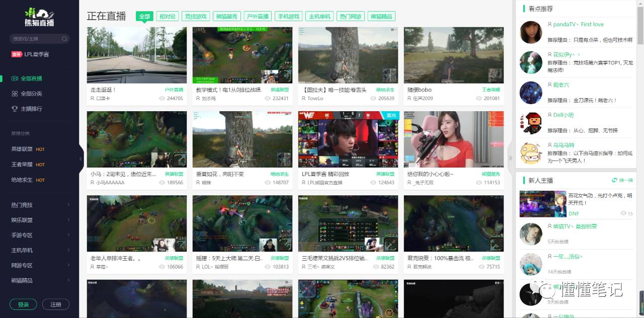The width and height of the screenshot is (644, 318).
Task: Click the avatar of streamer 戴老六
Action: pos(531,93)
